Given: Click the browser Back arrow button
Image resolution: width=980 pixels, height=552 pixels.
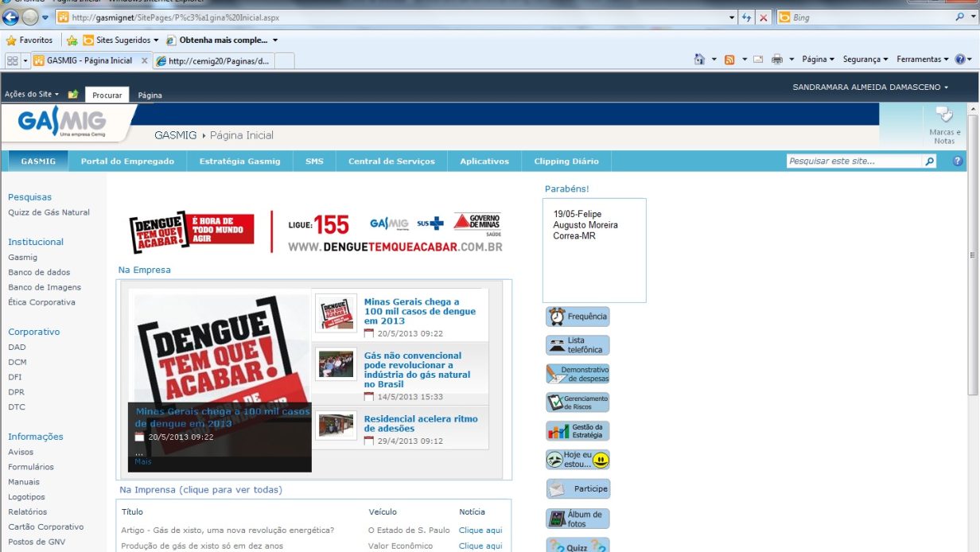Looking at the screenshot, I should coord(11,17).
